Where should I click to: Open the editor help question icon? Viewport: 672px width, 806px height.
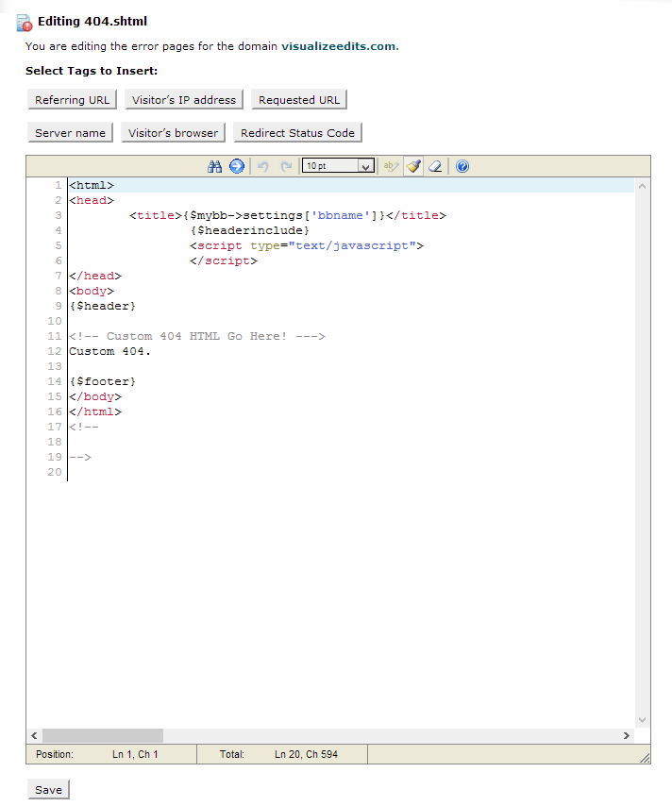[x=462, y=166]
